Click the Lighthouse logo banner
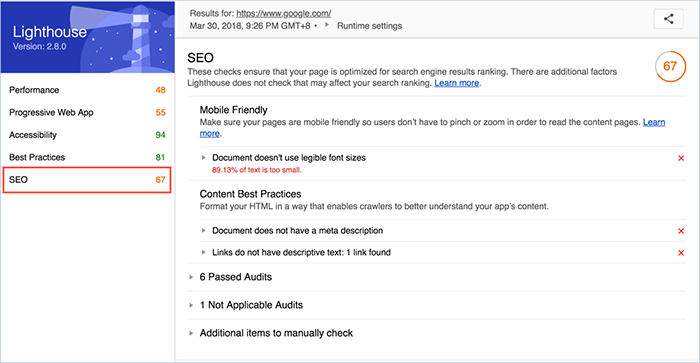The width and height of the screenshot is (700, 363). 88,37
